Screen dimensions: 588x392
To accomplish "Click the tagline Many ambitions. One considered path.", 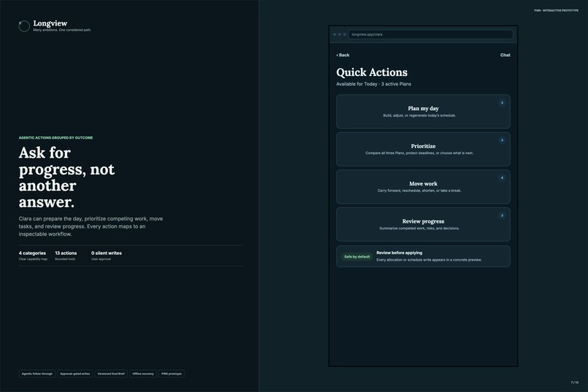I will (x=62, y=30).
